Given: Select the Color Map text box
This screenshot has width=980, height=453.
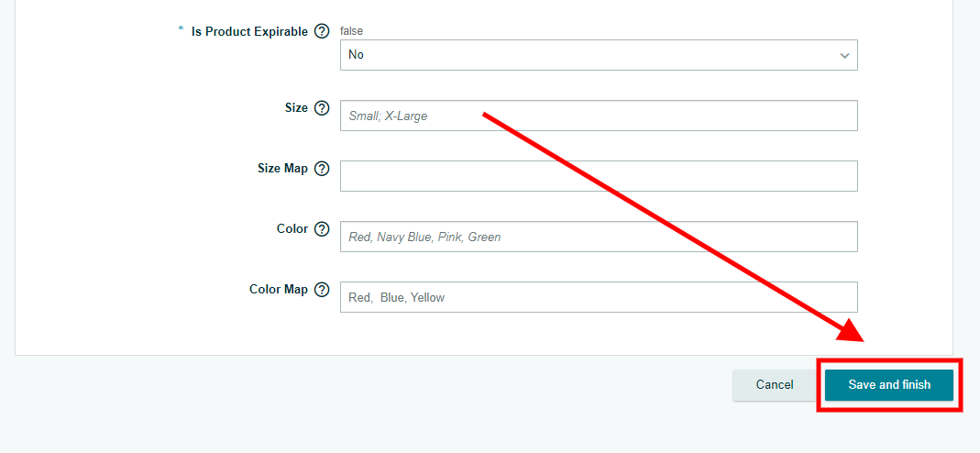Looking at the screenshot, I should (x=599, y=297).
